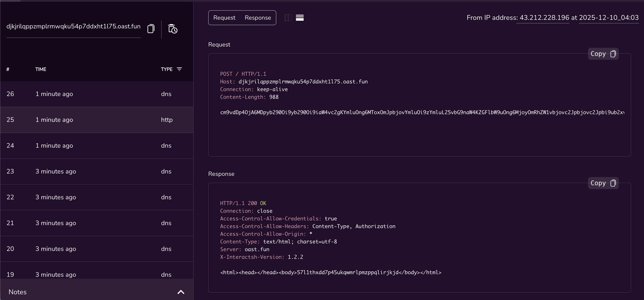Click the IP address 43.212.228.196
Image resolution: width=644 pixels, height=300 pixels.
(x=544, y=17)
